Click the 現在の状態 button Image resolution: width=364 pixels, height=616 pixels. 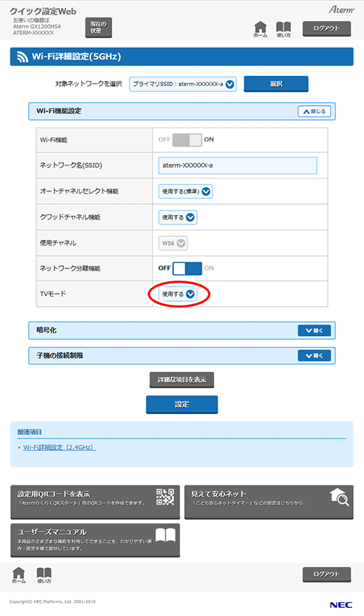pos(98,28)
